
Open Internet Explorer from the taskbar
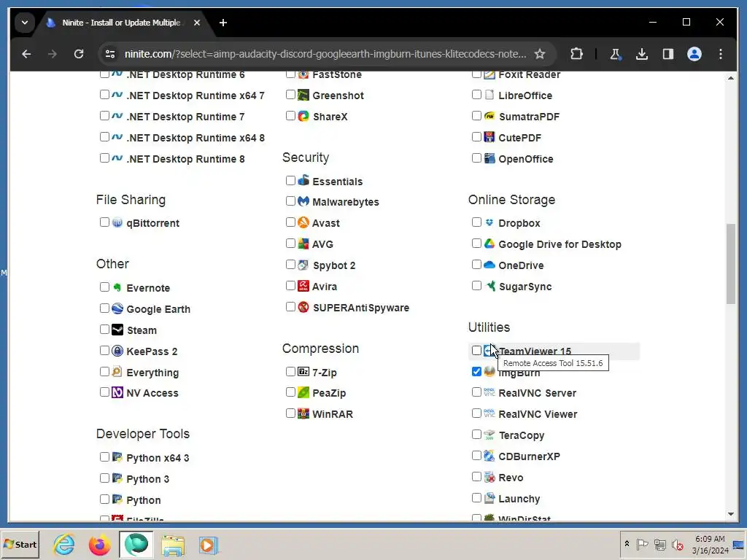click(x=64, y=545)
